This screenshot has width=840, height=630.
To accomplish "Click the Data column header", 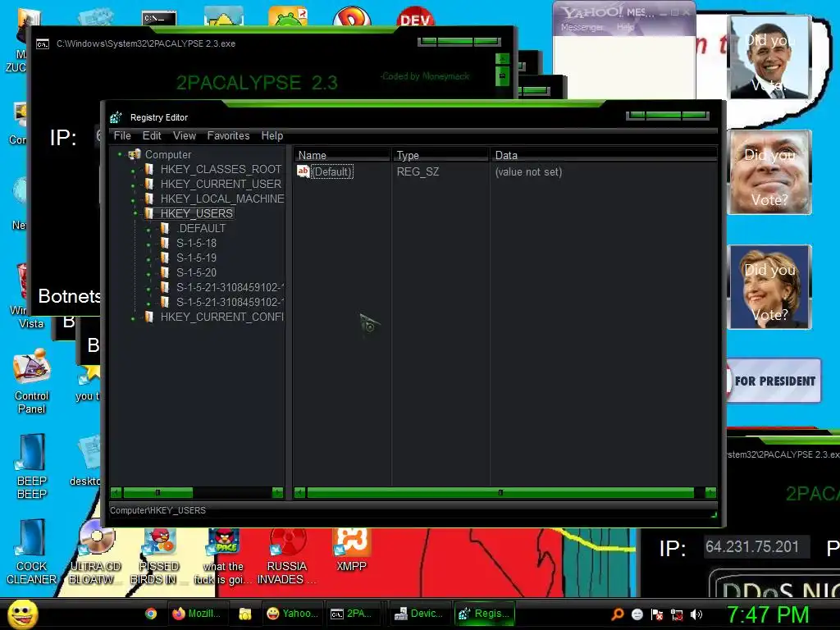I will 604,155.
